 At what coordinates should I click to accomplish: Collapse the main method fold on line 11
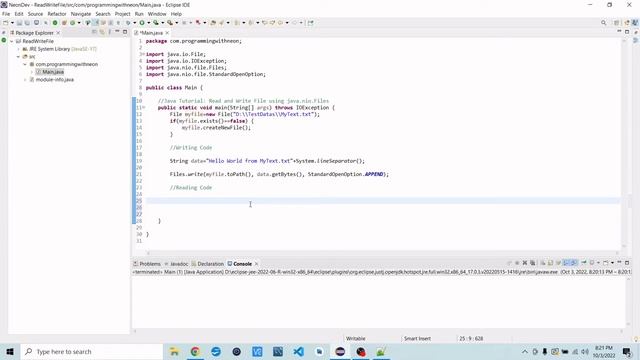pyautogui.click(x=143, y=108)
